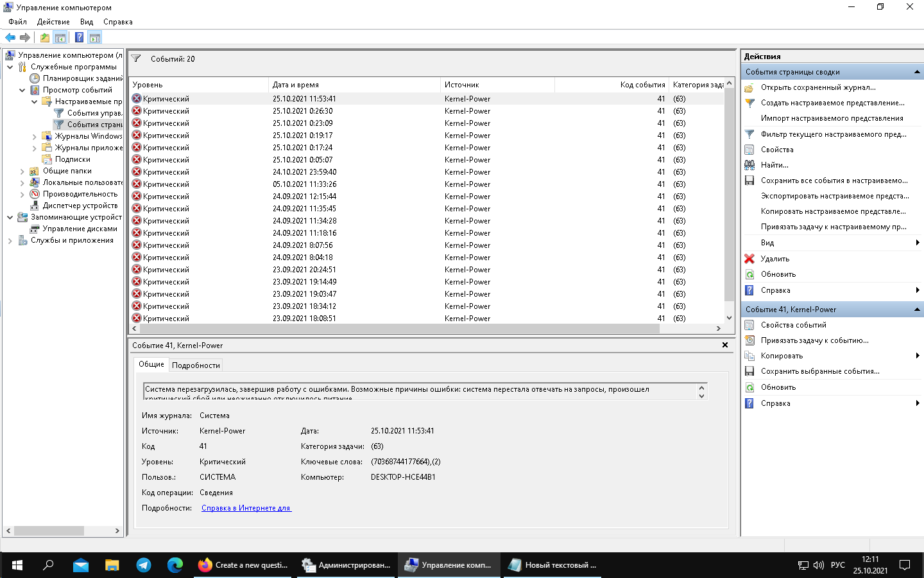Screen dimensions: 924x578
Task: Expand the Общие папки tree node
Action: click(22, 171)
